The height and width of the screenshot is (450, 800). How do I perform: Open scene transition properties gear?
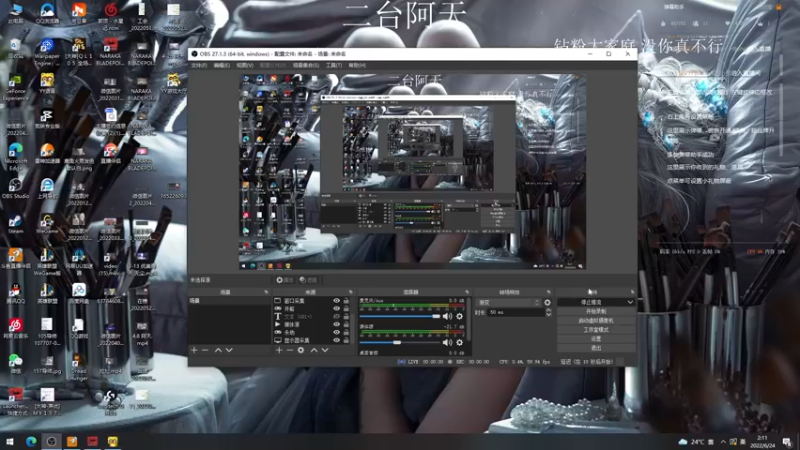click(x=547, y=303)
